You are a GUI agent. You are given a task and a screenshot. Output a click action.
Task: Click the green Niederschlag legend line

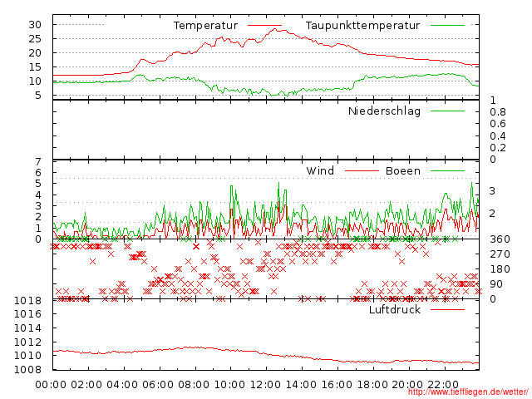[447, 111]
